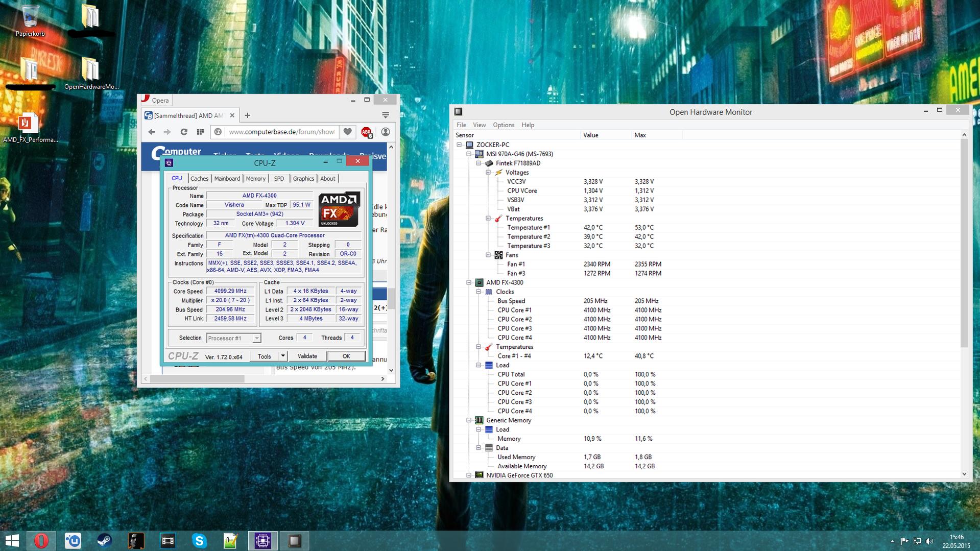Open Opera from the taskbar
Viewport: 980px width, 551px height.
pyautogui.click(x=41, y=541)
